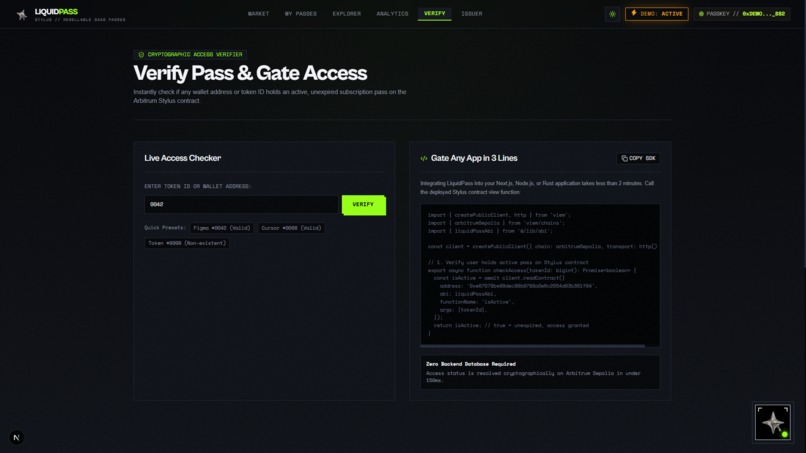Open the star assistant widget bottom-right

pos(773,422)
